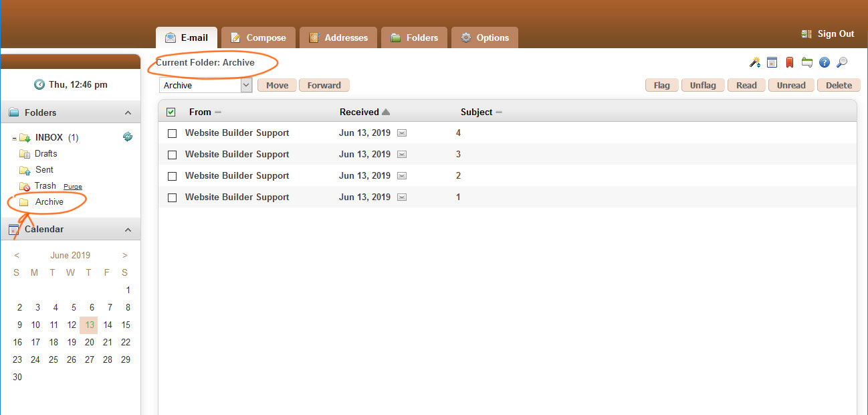This screenshot has height=415, width=868.
Task: Collapse the INBOX folder tree
Action: pos(14,138)
